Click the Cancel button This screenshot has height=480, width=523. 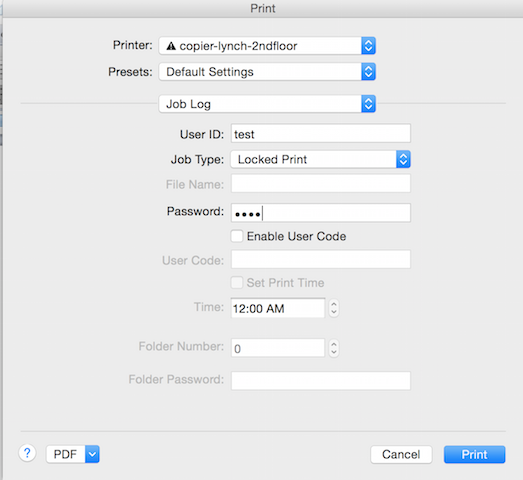[401, 454]
